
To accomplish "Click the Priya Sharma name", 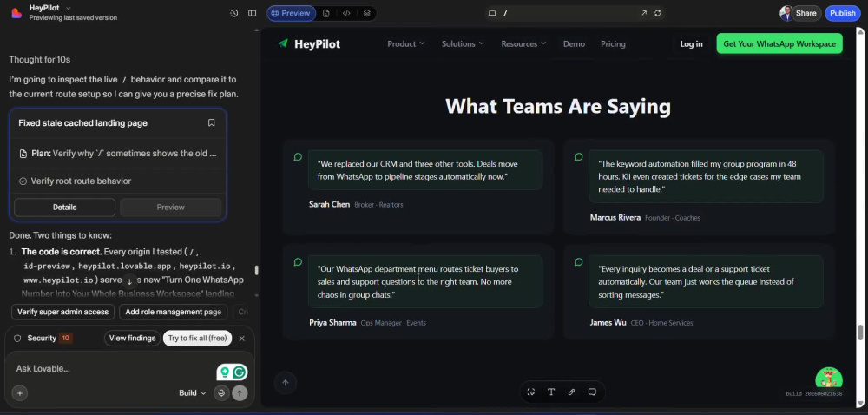I will [332, 322].
